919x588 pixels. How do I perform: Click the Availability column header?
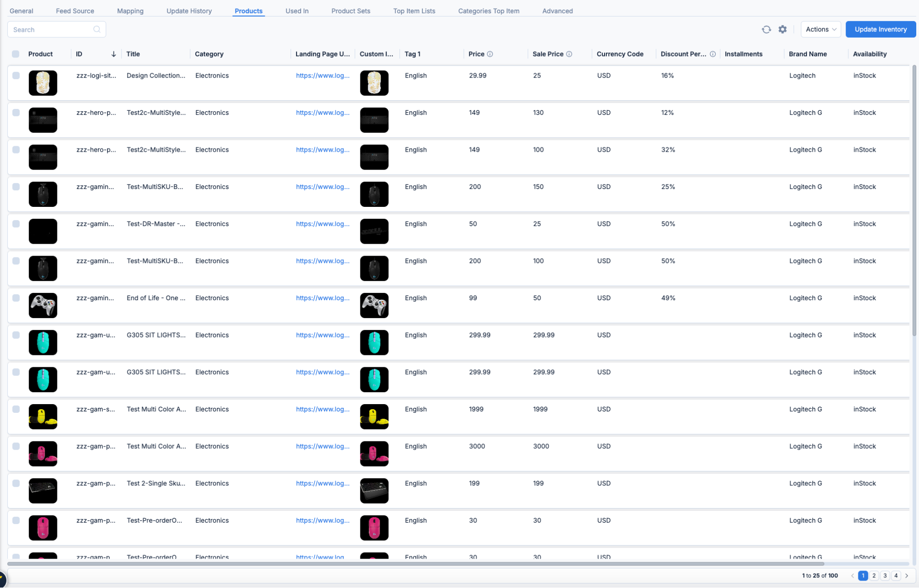point(870,54)
